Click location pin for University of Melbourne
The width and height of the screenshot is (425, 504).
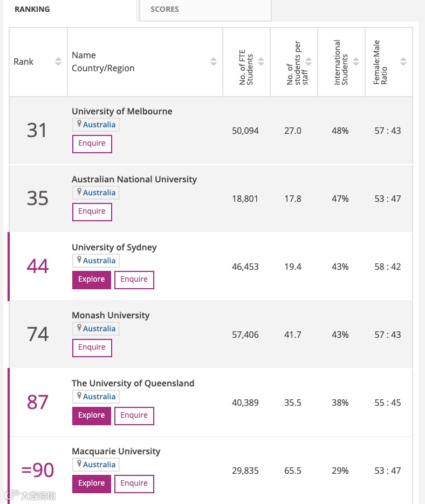79,124
